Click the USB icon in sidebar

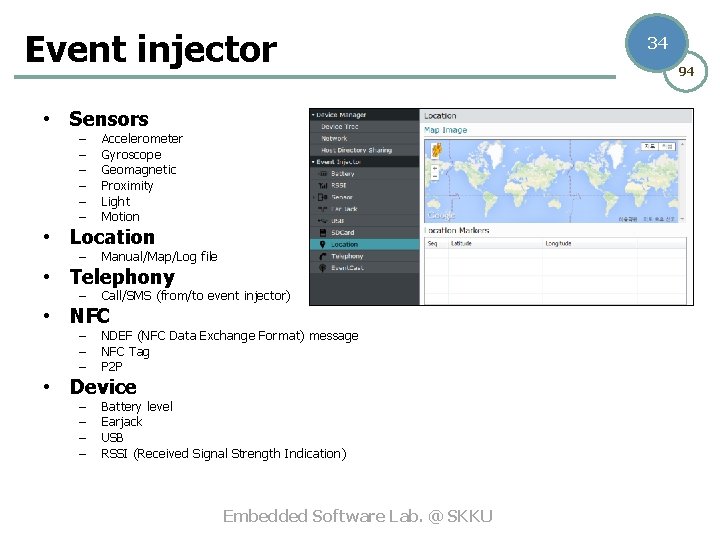click(x=323, y=221)
